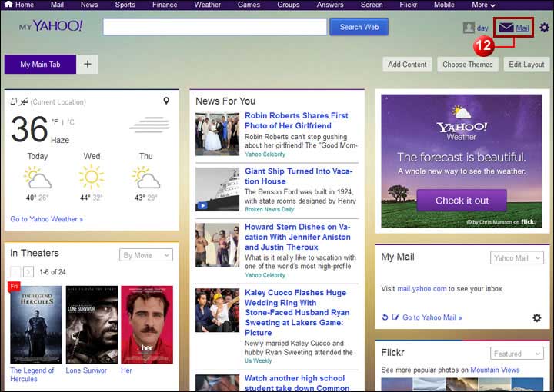Select My Main Tab
The image size is (554, 392).
40,65
